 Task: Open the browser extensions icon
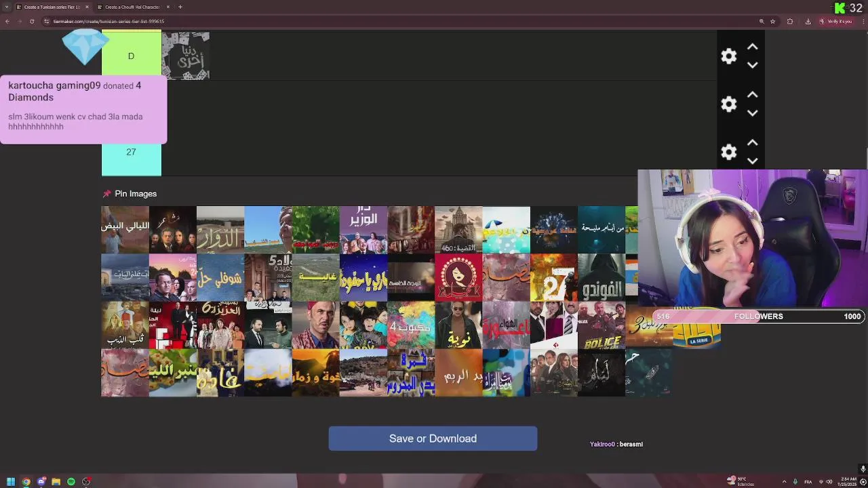(x=790, y=21)
